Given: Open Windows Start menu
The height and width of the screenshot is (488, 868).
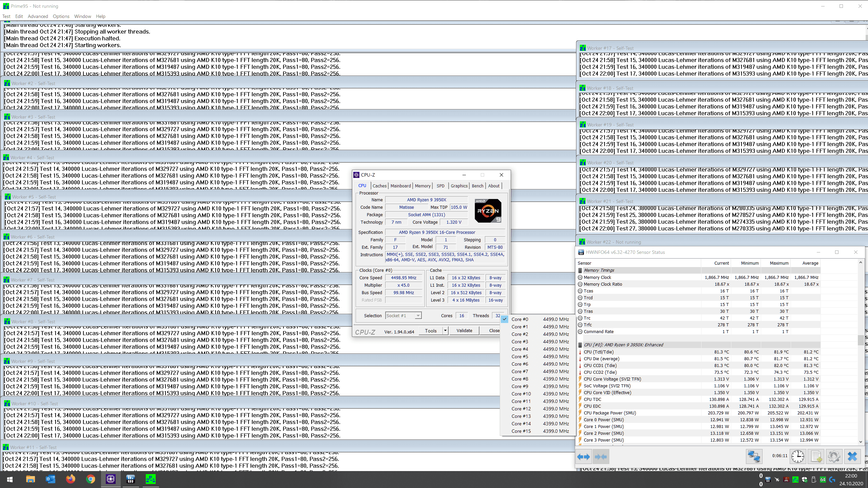Looking at the screenshot, I should (10, 479).
